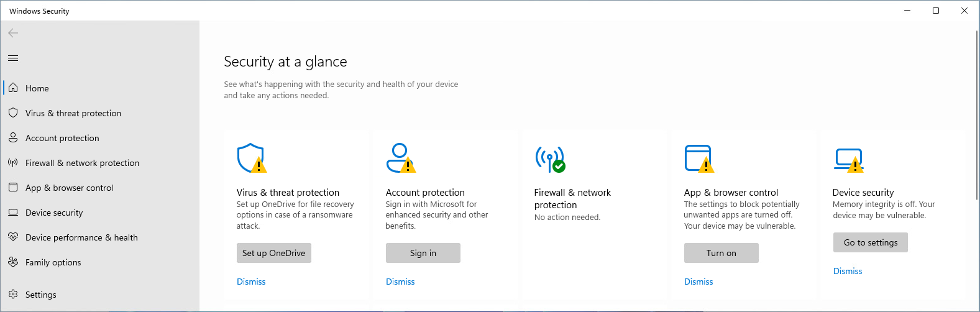Open App & browser control sidebar item
Screen dimensions: 980x312
coord(100,188)
